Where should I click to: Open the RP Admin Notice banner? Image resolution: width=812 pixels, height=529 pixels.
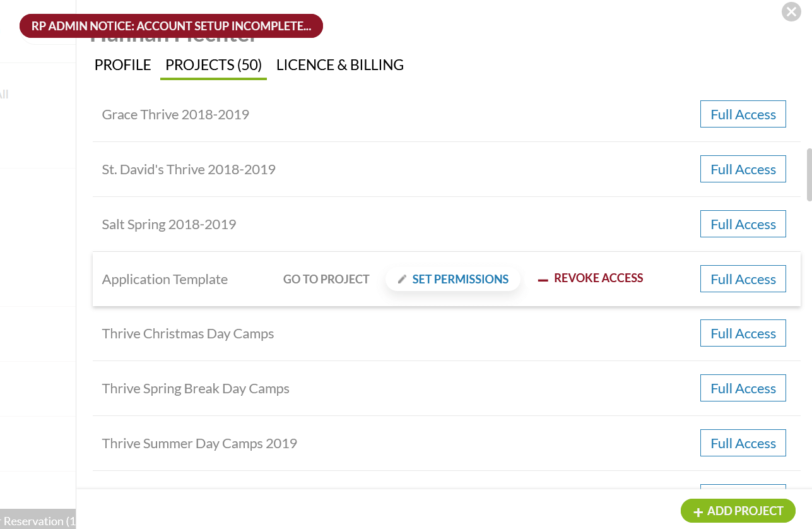click(x=171, y=27)
